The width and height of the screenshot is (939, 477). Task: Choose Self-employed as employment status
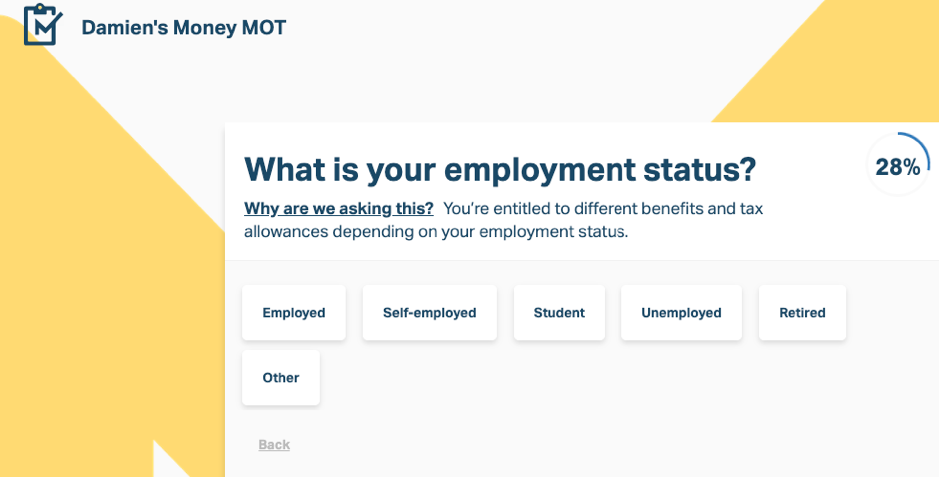(429, 312)
